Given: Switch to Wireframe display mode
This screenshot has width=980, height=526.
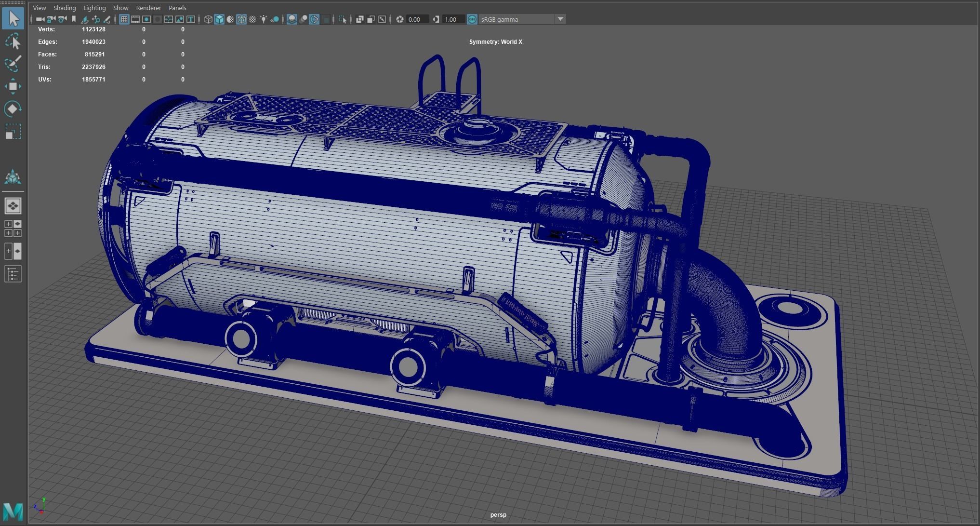Looking at the screenshot, I should pos(208,19).
